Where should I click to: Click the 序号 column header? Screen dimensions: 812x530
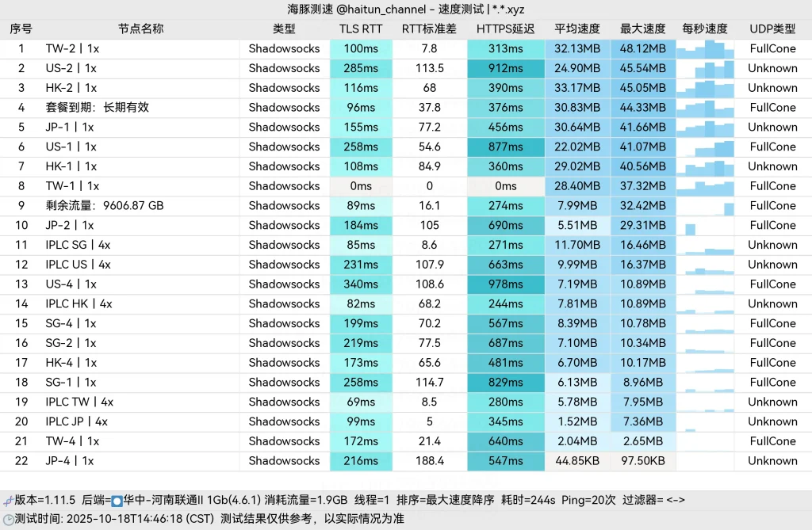[x=21, y=29]
